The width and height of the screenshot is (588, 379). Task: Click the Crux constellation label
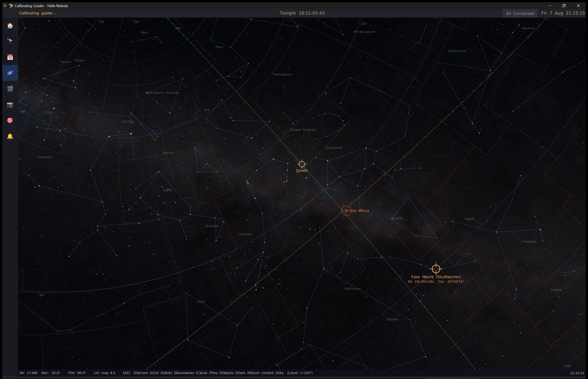48,112
